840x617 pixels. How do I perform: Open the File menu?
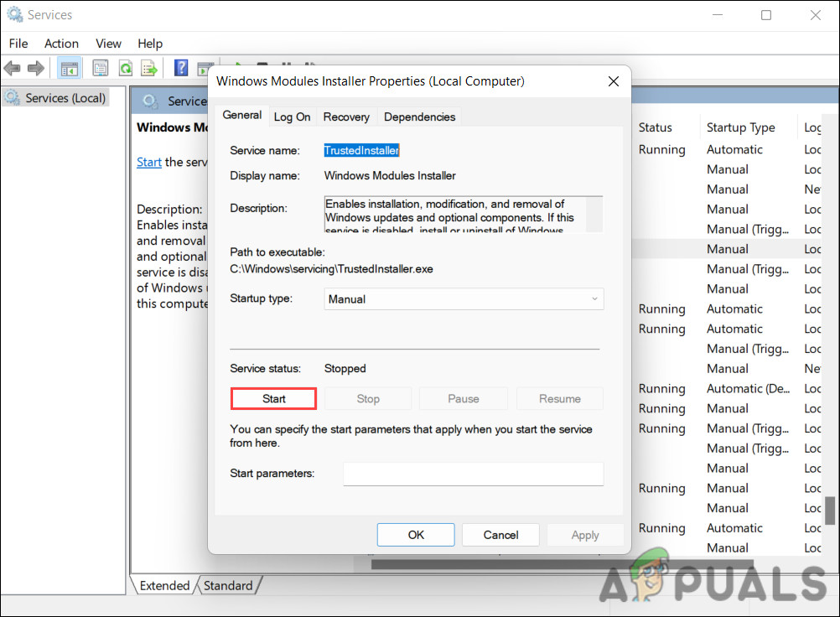(18, 44)
